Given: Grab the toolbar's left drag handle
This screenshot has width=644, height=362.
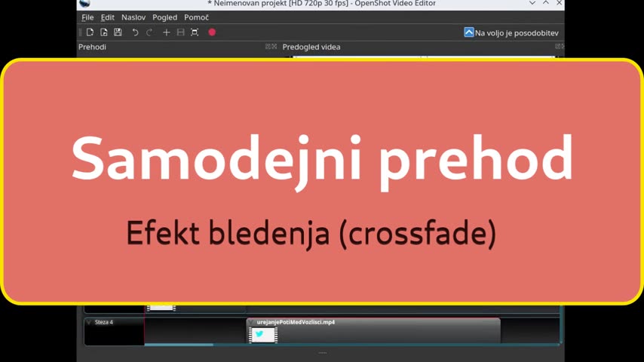Looking at the screenshot, I should point(81,32).
